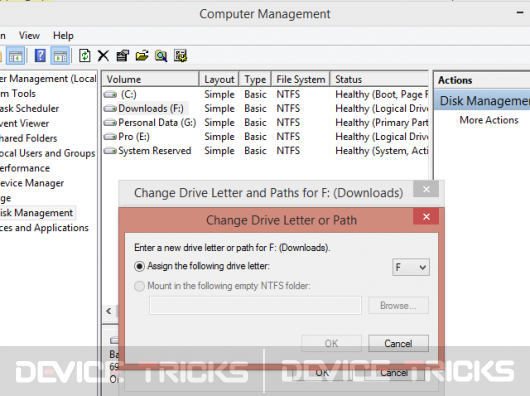Click Healthy (Primary Part status cell
The height and width of the screenshot is (396, 530).
(x=382, y=122)
